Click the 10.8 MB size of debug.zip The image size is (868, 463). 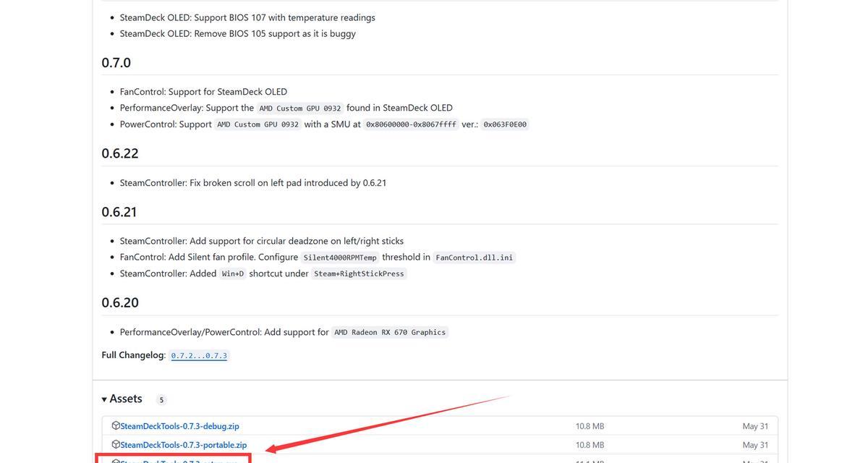(590, 426)
